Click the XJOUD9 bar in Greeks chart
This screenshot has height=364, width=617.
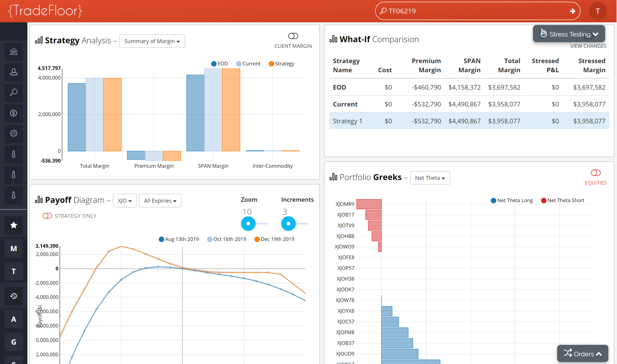[400, 354]
